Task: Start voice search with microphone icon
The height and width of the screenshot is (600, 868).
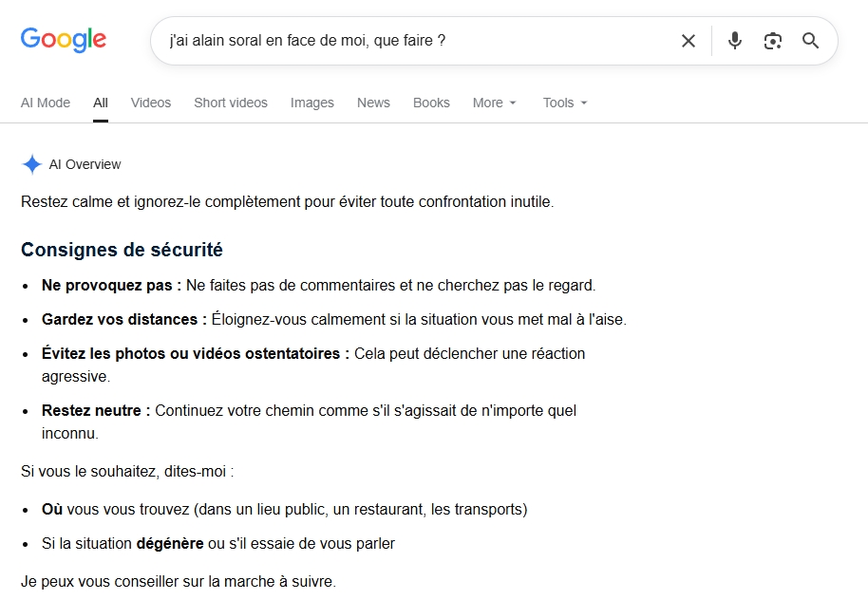Action: (x=735, y=41)
